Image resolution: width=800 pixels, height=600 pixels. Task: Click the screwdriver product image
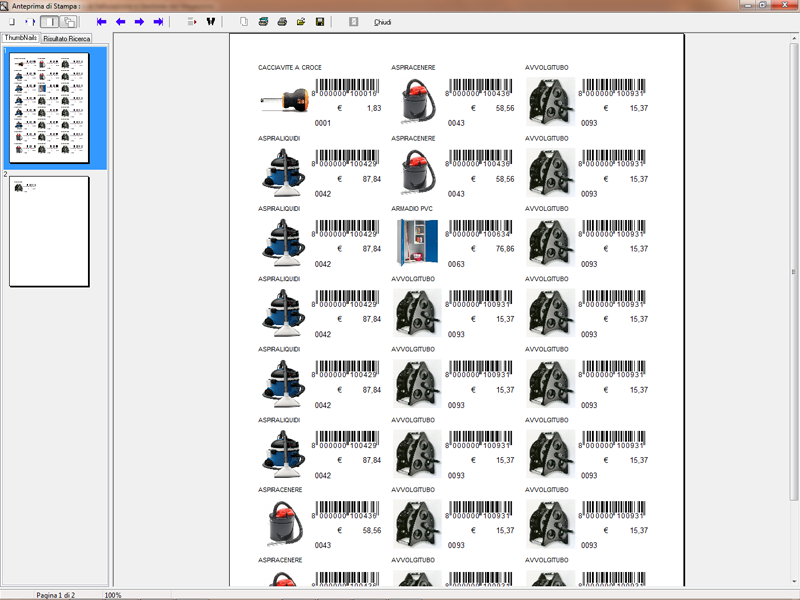point(284,101)
